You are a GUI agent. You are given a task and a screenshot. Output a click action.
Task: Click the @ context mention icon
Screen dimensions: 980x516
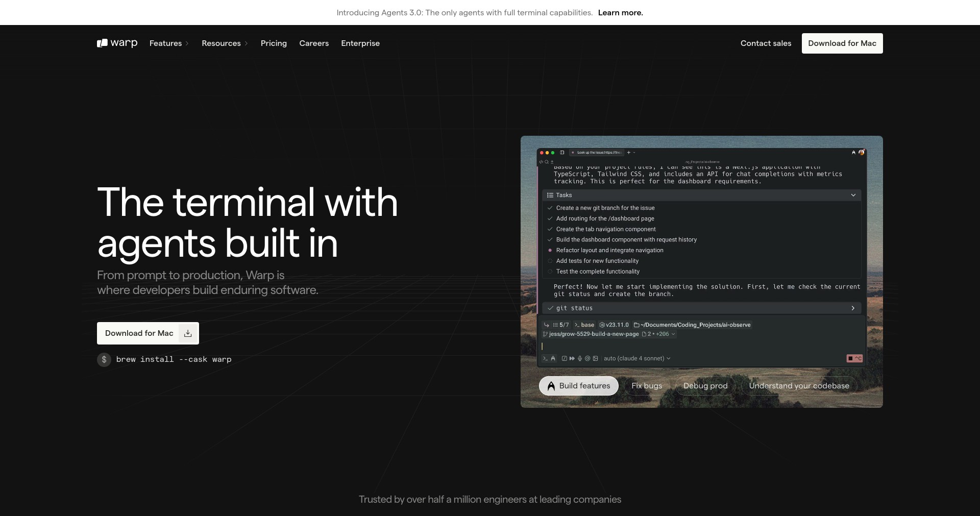587,358
